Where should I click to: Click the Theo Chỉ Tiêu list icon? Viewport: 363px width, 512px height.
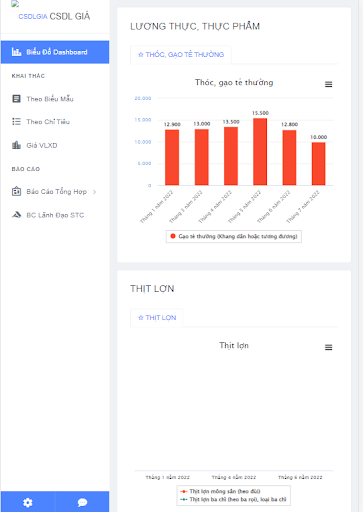point(16,121)
